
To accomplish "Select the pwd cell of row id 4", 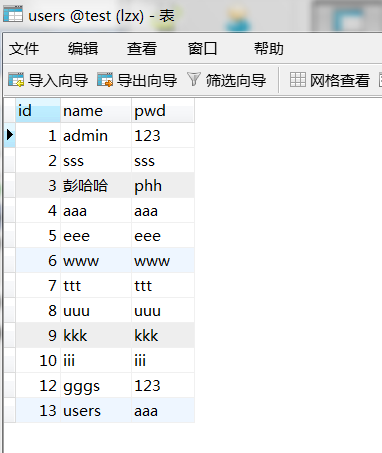I will 163,210.
